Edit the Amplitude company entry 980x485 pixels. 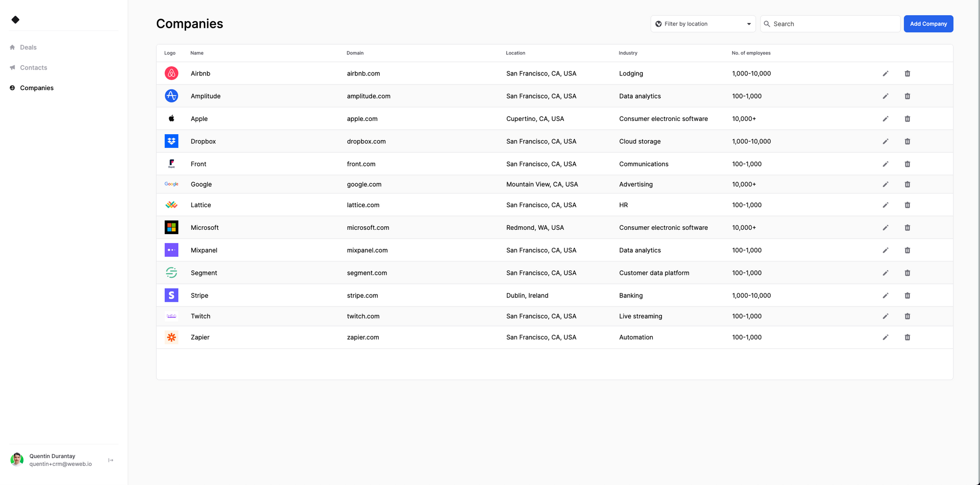(885, 96)
